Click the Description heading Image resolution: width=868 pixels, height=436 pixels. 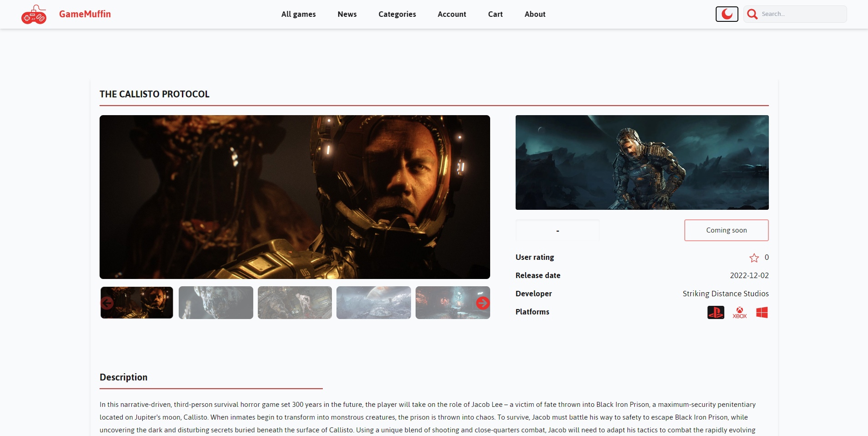click(124, 377)
